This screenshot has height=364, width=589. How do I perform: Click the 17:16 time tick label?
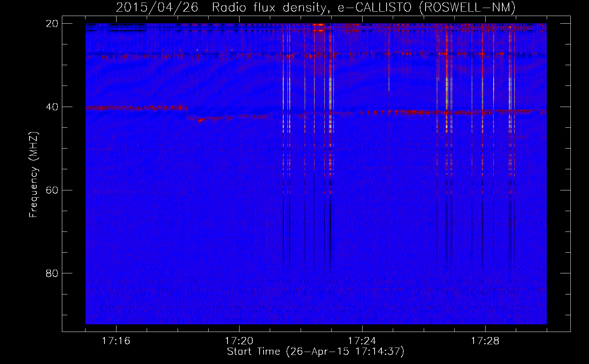point(116,341)
